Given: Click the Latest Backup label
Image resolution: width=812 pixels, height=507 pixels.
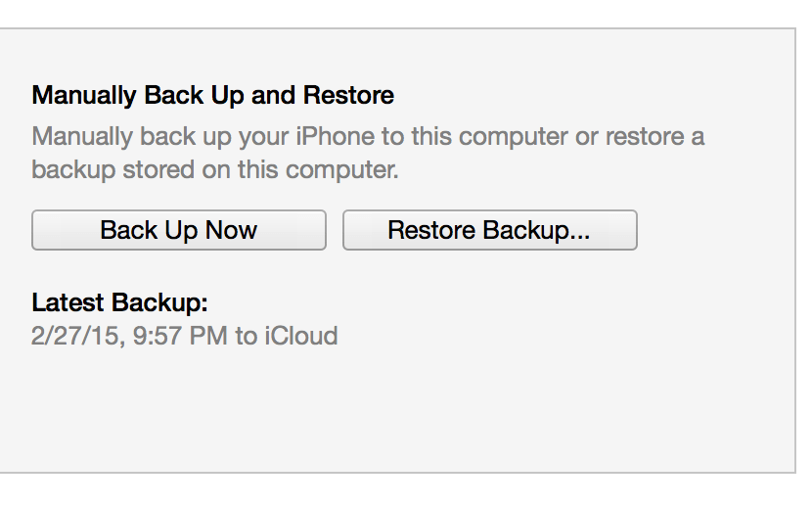Looking at the screenshot, I should pyautogui.click(x=119, y=301).
